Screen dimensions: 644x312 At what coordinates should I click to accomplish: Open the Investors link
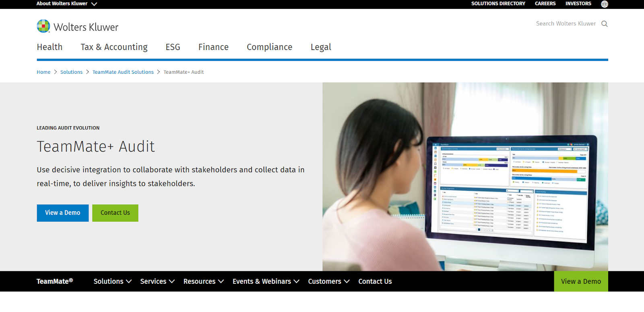578,4
